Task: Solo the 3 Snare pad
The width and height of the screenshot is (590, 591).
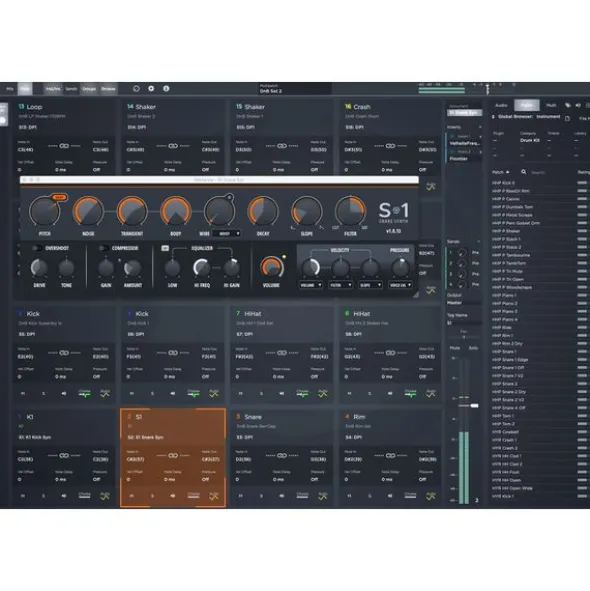Action: coord(261,496)
